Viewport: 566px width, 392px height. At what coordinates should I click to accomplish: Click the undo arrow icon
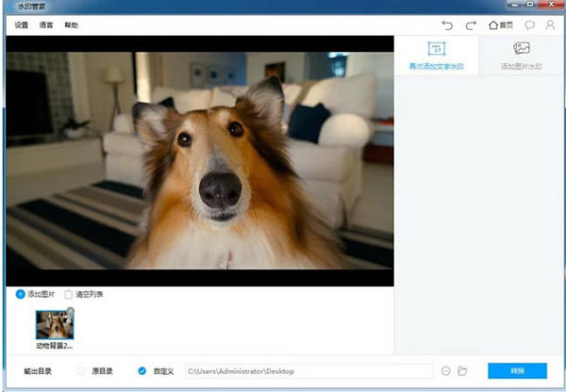click(x=447, y=25)
